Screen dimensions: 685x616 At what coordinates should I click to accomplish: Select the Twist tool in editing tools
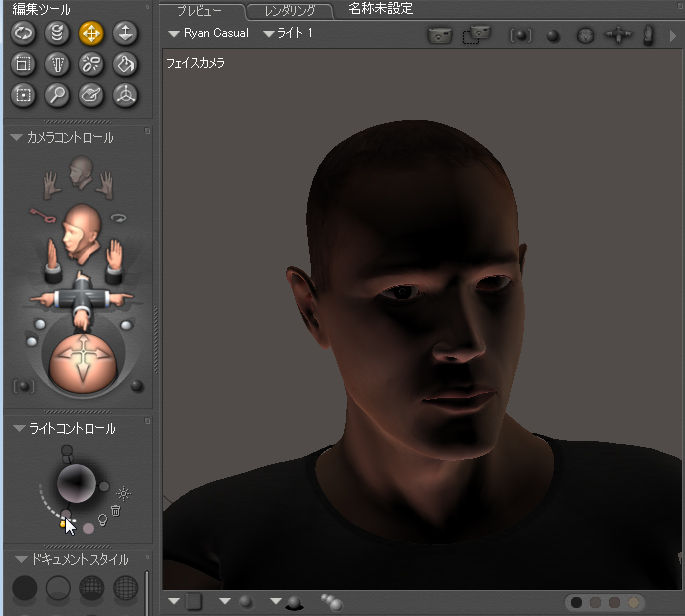coord(58,32)
